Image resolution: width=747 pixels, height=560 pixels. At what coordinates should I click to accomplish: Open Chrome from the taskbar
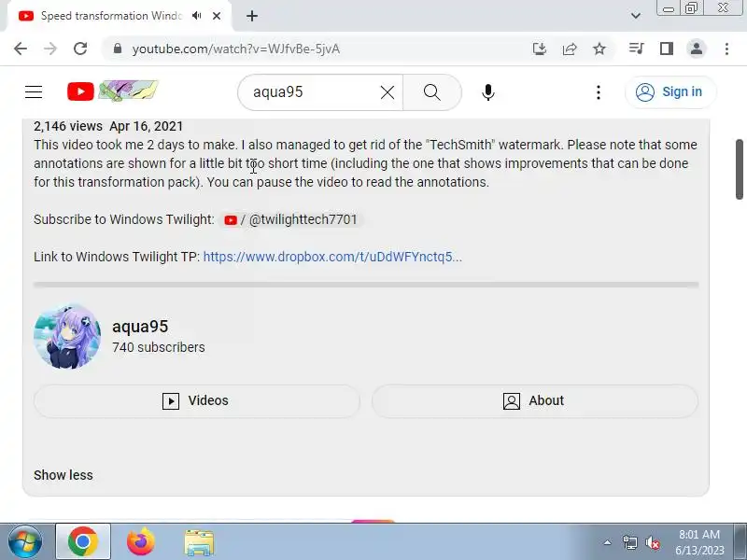click(83, 541)
